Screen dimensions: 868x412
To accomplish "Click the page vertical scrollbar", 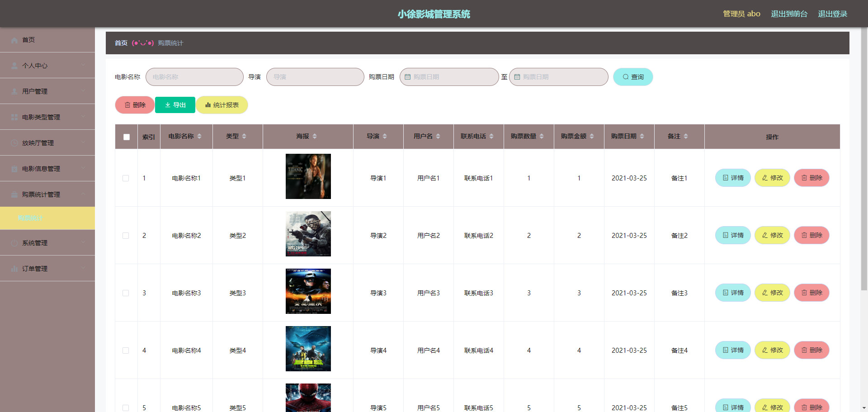I will tap(864, 159).
